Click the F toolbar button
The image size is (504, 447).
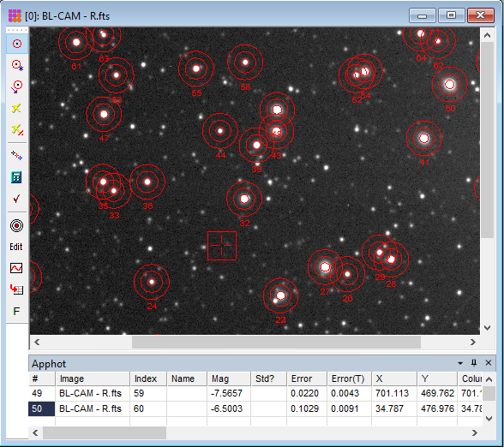click(17, 311)
